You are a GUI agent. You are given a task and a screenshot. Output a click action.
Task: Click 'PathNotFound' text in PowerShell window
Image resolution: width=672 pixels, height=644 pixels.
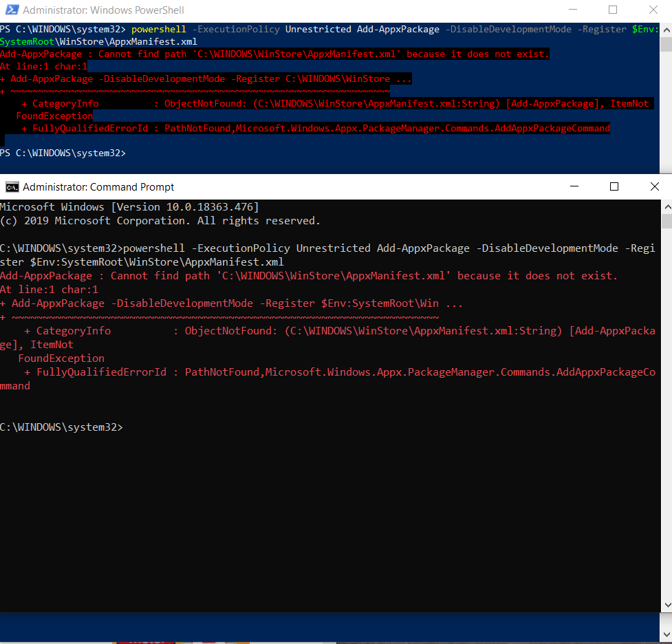pyautogui.click(x=197, y=128)
